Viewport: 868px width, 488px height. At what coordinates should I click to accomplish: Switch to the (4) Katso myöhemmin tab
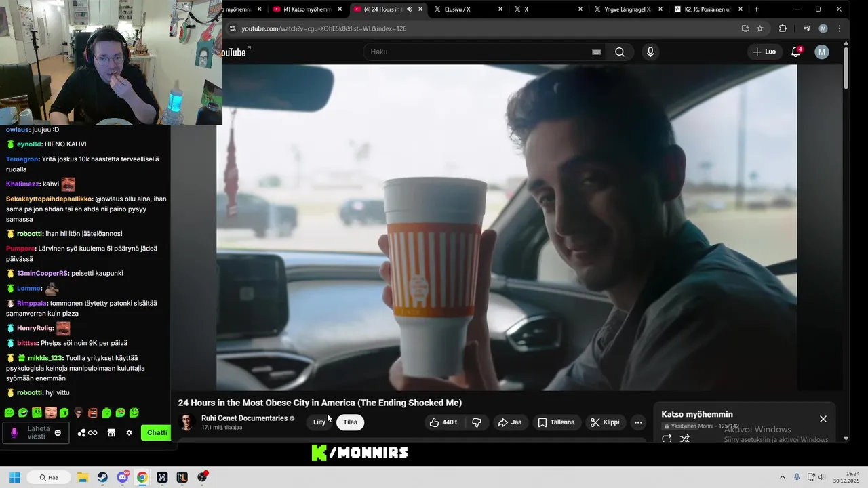[307, 9]
